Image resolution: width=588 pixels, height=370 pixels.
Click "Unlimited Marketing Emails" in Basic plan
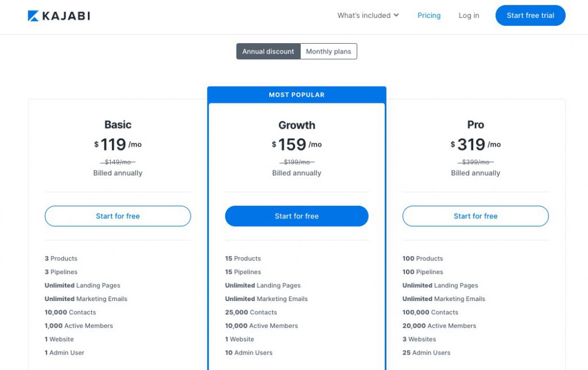pos(86,299)
